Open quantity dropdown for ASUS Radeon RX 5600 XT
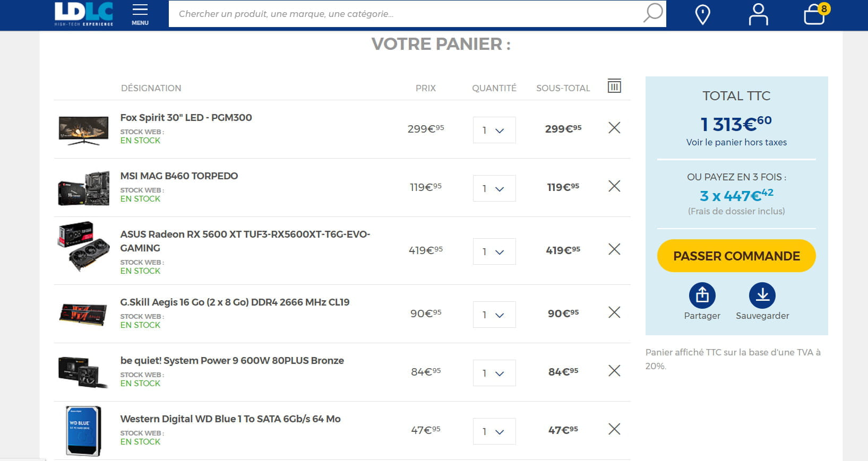868x461 pixels. [494, 251]
